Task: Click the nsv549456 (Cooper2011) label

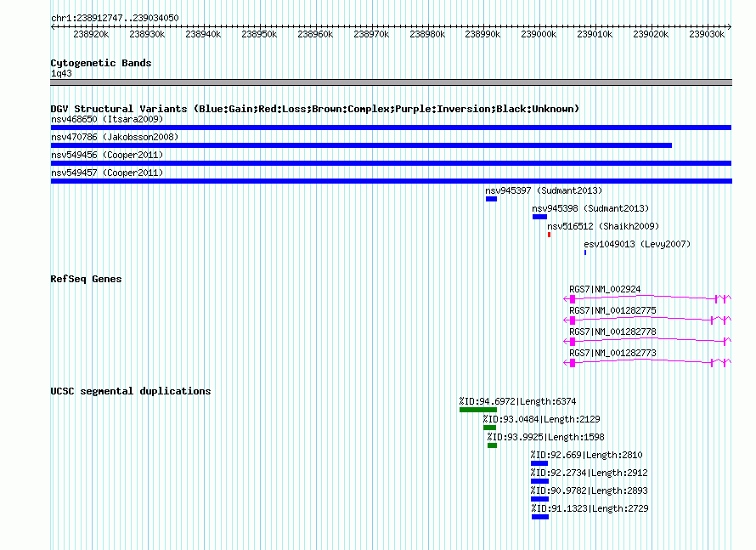Action: 107,155
